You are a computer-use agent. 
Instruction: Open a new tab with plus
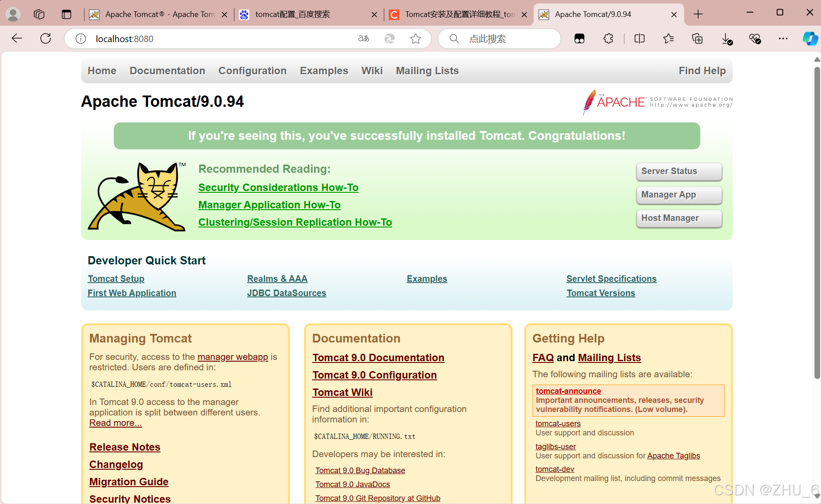coord(698,14)
